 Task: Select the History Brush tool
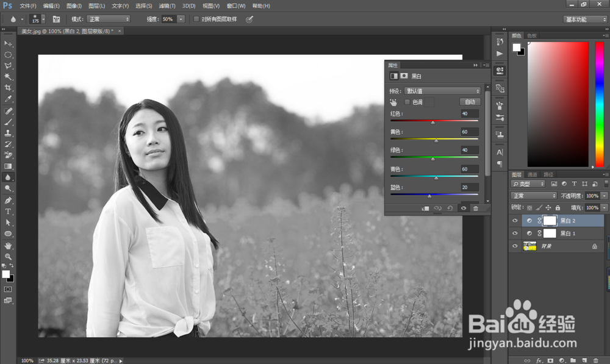(x=8, y=144)
